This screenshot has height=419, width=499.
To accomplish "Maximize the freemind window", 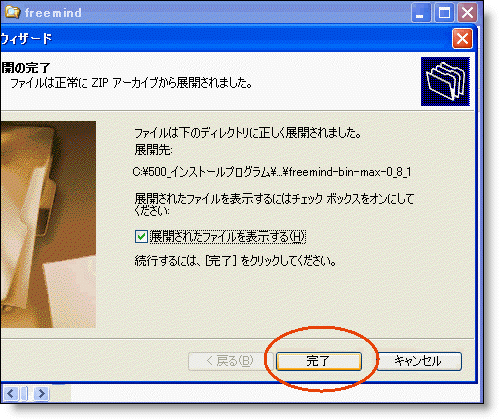I will (444, 14).
